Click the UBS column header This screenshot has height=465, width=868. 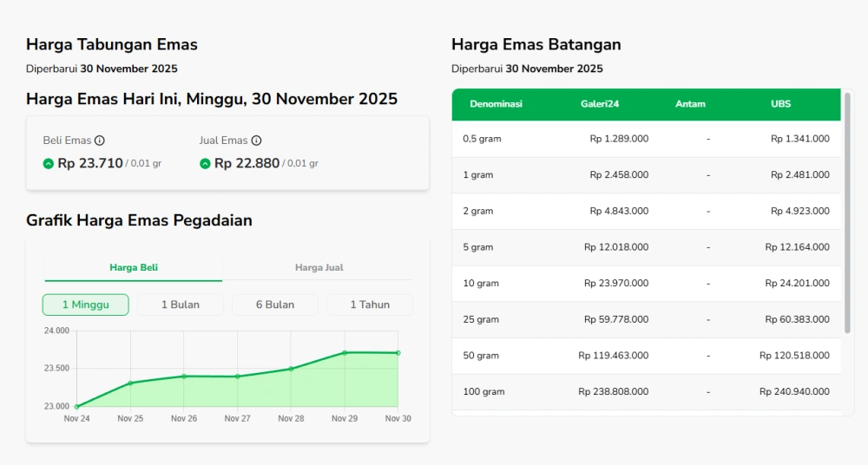coord(780,104)
